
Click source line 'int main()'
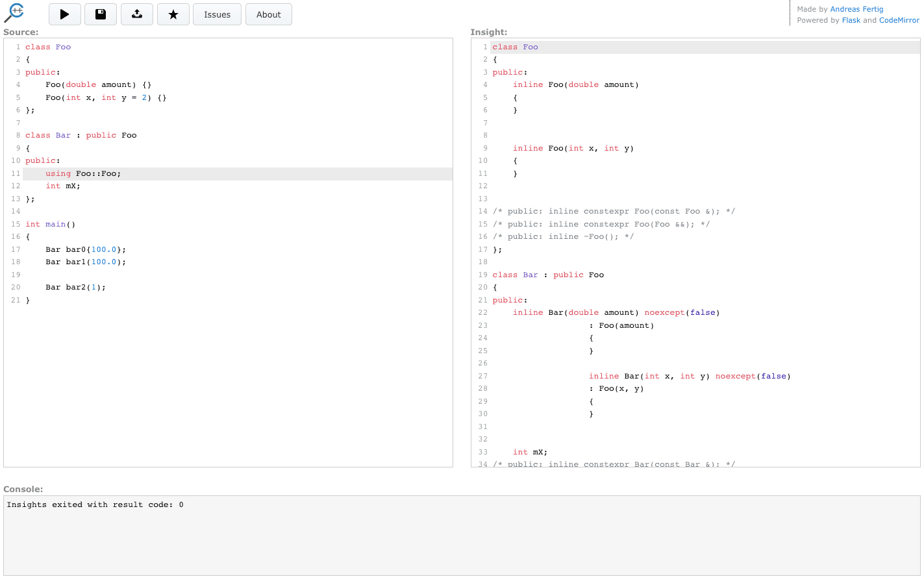[x=51, y=224]
